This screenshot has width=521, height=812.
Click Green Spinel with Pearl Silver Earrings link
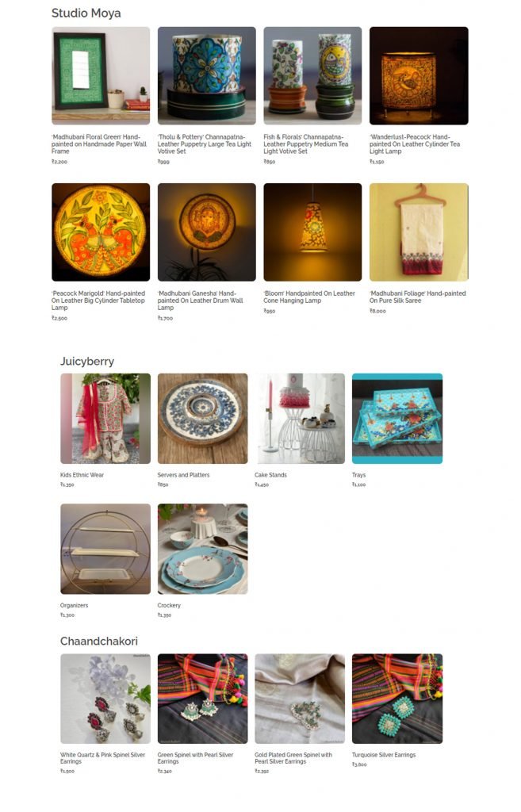pyautogui.click(x=195, y=758)
